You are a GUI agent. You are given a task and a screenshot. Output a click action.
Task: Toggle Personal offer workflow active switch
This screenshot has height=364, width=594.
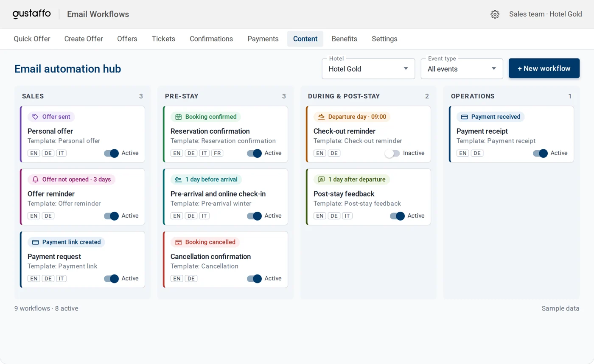pyautogui.click(x=111, y=153)
